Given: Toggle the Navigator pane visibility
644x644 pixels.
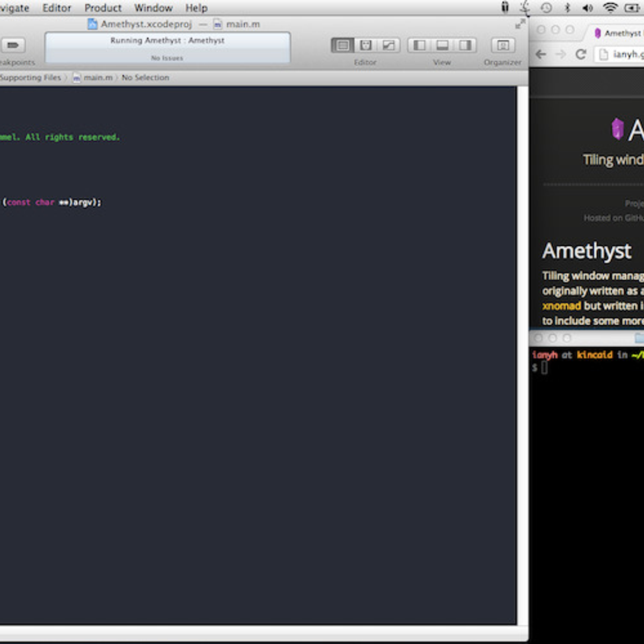Looking at the screenshot, I should pyautogui.click(x=419, y=46).
